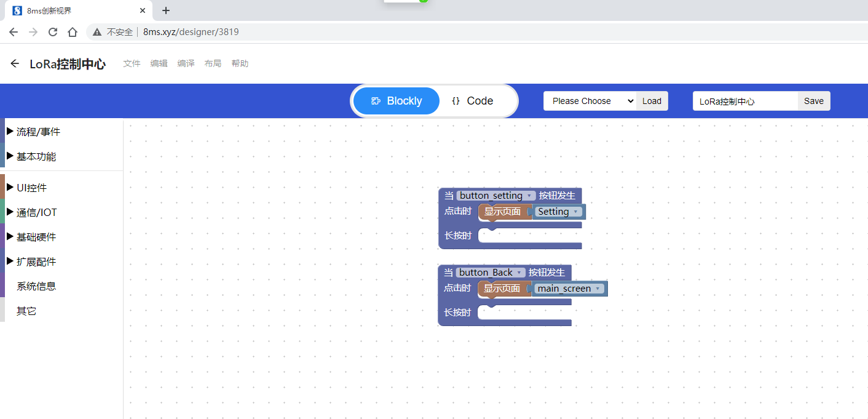868x419 pixels.
Task: Select the first 显示页面 block
Action: coord(503,212)
